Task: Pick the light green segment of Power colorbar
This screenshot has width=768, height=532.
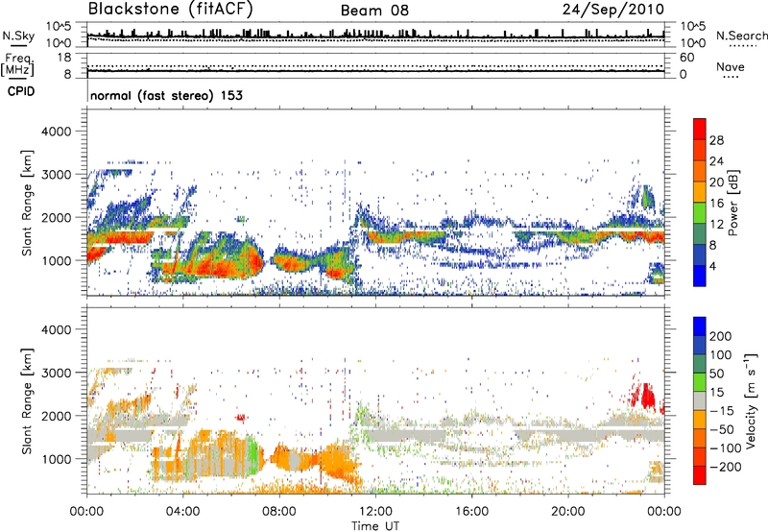Action: tap(700, 213)
